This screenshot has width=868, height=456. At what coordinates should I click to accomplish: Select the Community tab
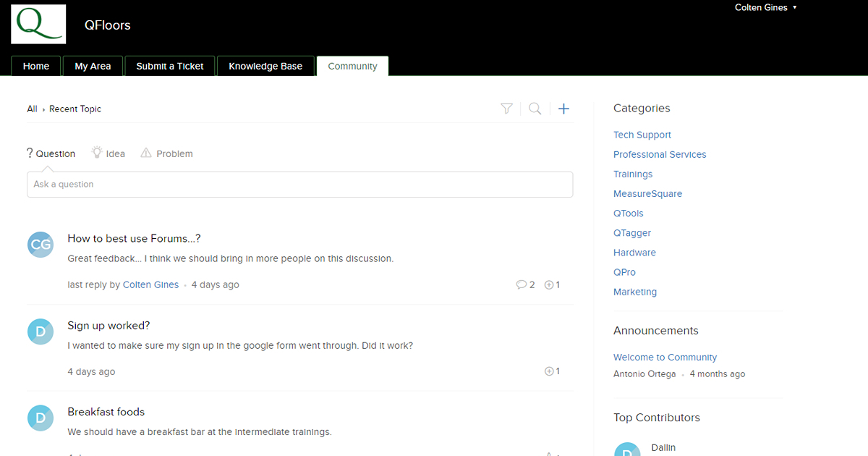click(352, 66)
